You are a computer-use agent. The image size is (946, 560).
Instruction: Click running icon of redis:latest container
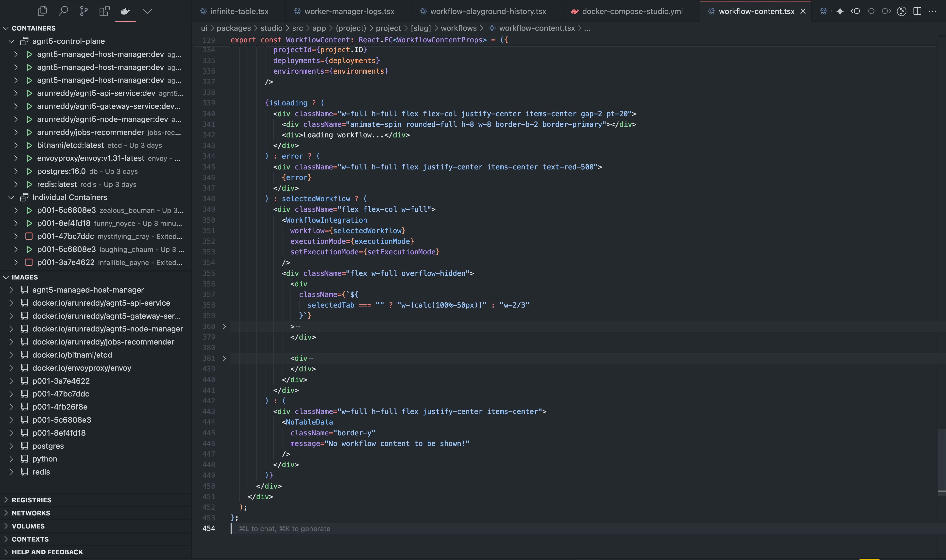click(x=29, y=184)
